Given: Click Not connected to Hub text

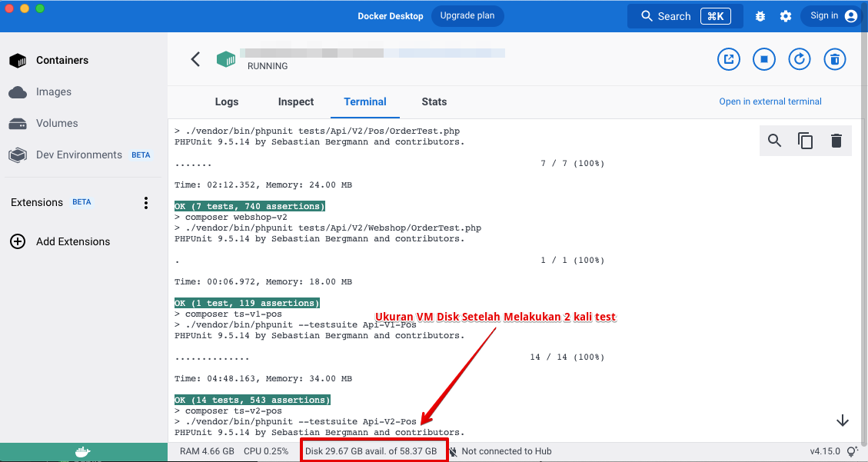Looking at the screenshot, I should [507, 451].
